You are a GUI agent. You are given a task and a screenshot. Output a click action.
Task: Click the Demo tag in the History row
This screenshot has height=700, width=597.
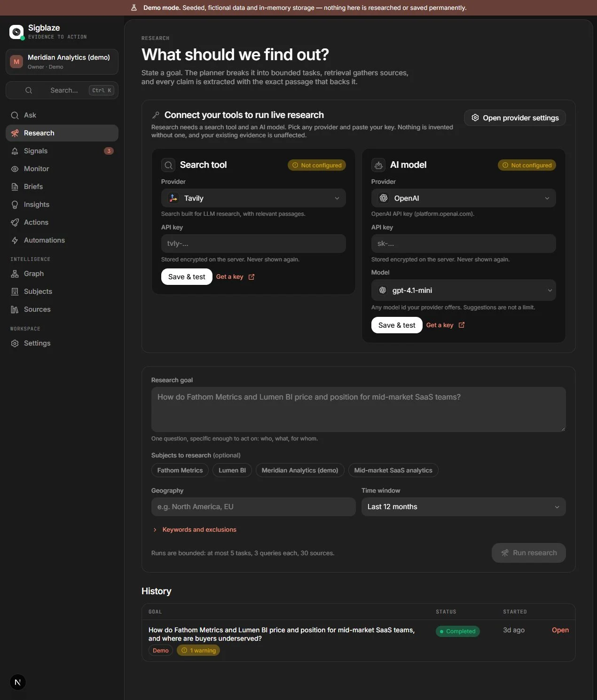pos(161,651)
